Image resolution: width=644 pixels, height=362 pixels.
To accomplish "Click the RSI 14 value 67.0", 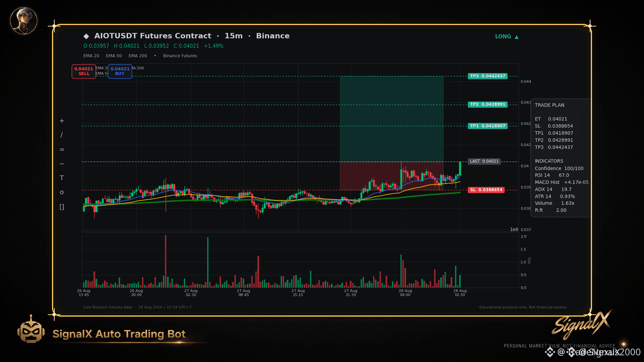I will [x=564, y=175].
